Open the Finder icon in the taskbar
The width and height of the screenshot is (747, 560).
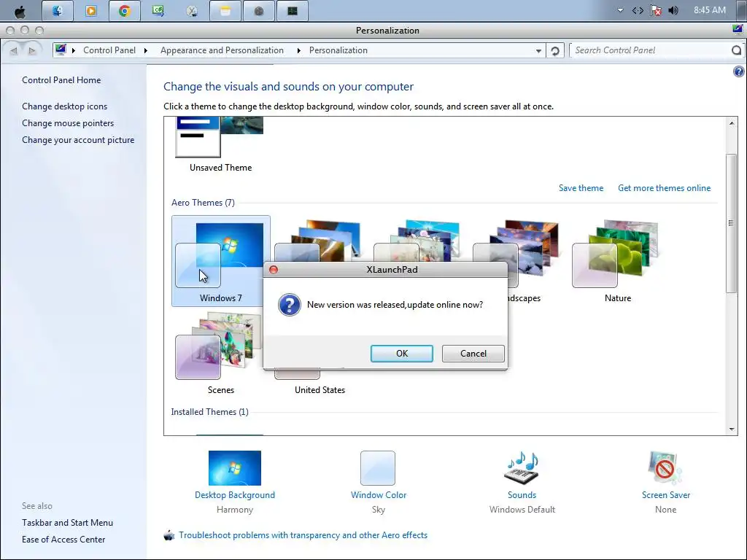tap(57, 11)
